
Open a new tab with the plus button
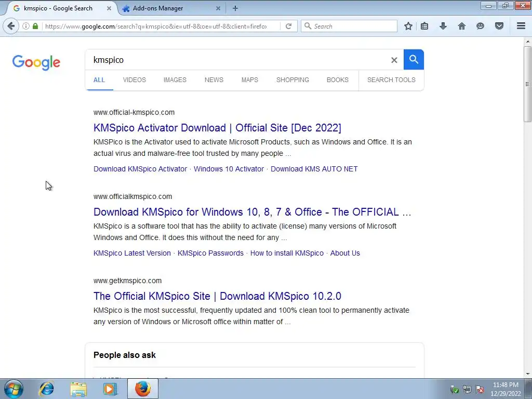[235, 8]
